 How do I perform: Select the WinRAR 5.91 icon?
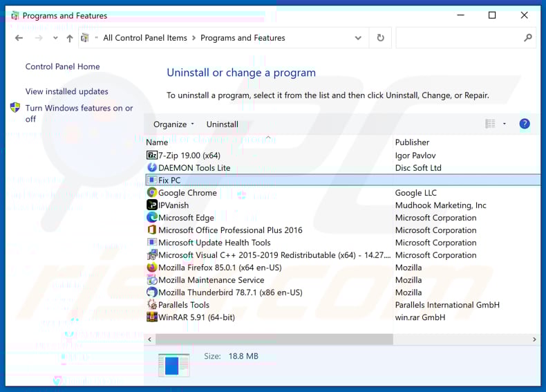point(152,317)
